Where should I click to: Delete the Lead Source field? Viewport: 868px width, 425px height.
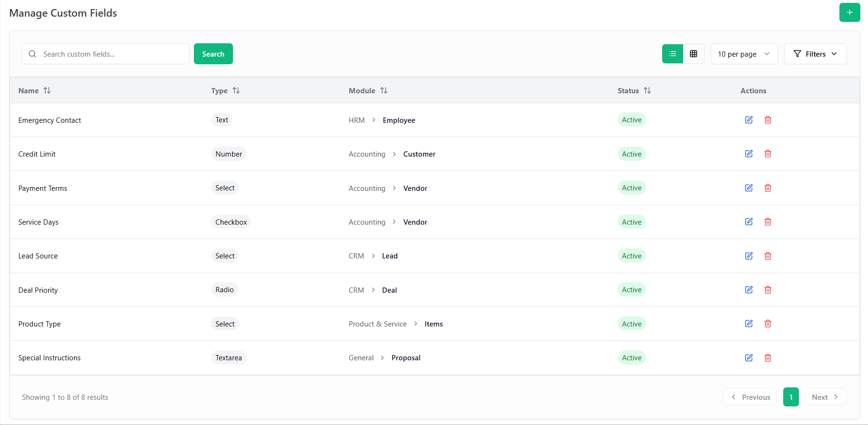(x=768, y=256)
